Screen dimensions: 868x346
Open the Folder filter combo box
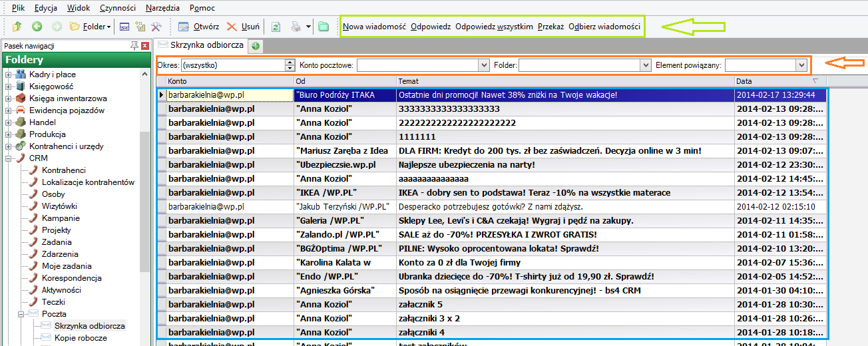coord(645,65)
